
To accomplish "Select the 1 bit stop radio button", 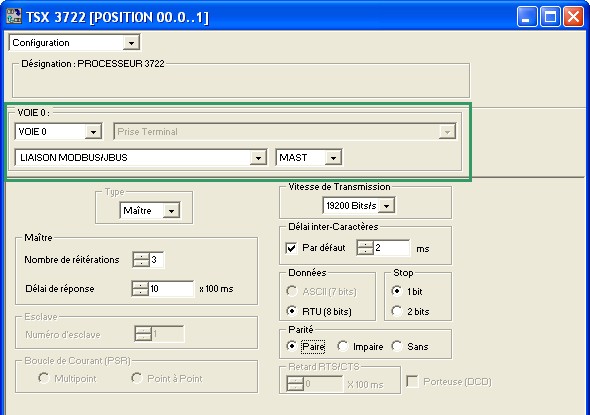I will coord(397,291).
